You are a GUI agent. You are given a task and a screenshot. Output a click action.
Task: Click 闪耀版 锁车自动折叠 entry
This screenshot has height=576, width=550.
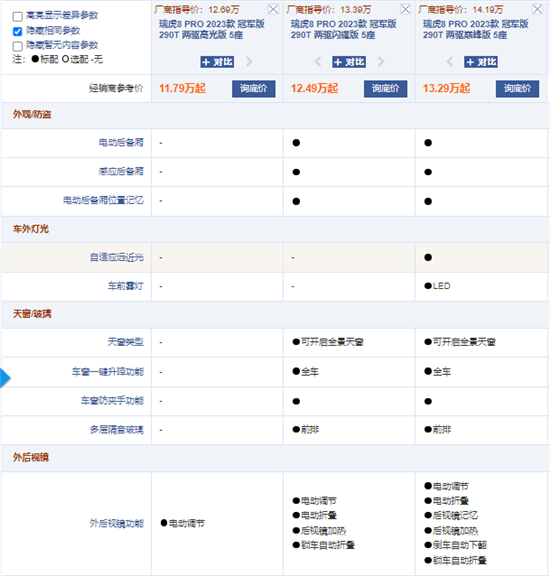click(324, 545)
